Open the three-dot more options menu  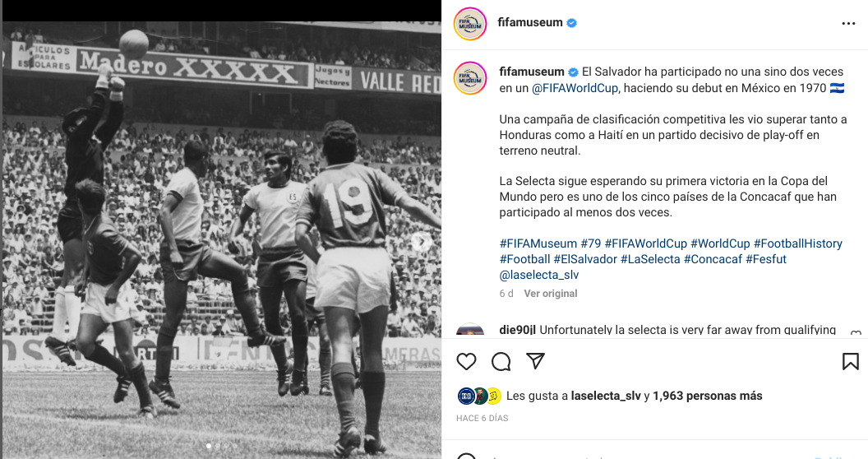tap(848, 23)
